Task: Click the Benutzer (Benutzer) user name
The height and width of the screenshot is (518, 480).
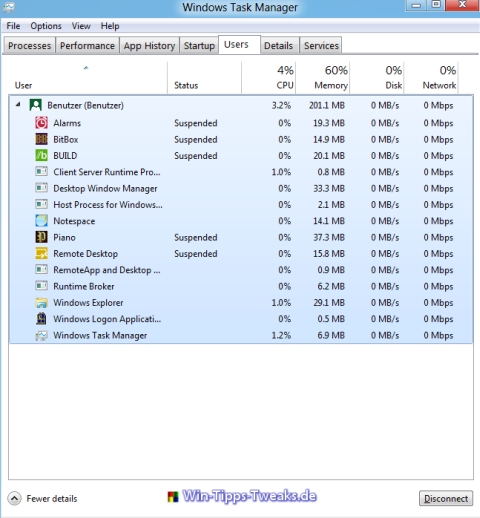Action: point(85,105)
